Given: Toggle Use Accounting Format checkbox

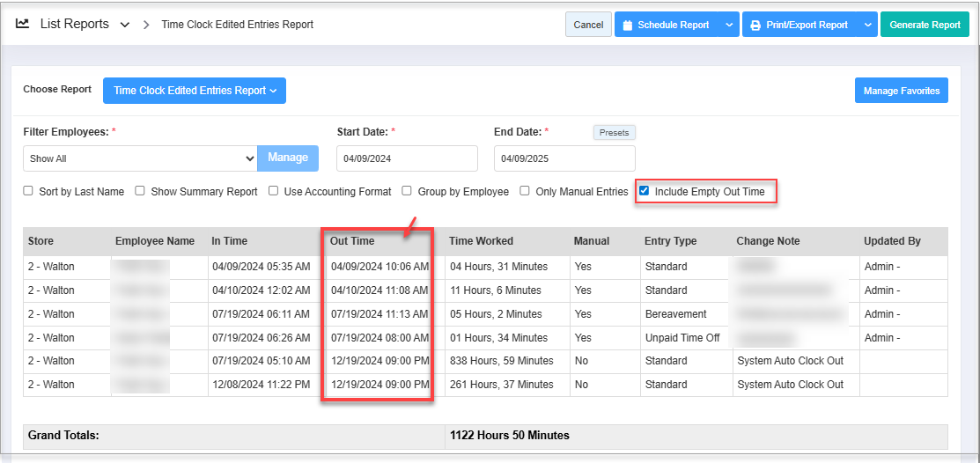Looking at the screenshot, I should pyautogui.click(x=274, y=191).
